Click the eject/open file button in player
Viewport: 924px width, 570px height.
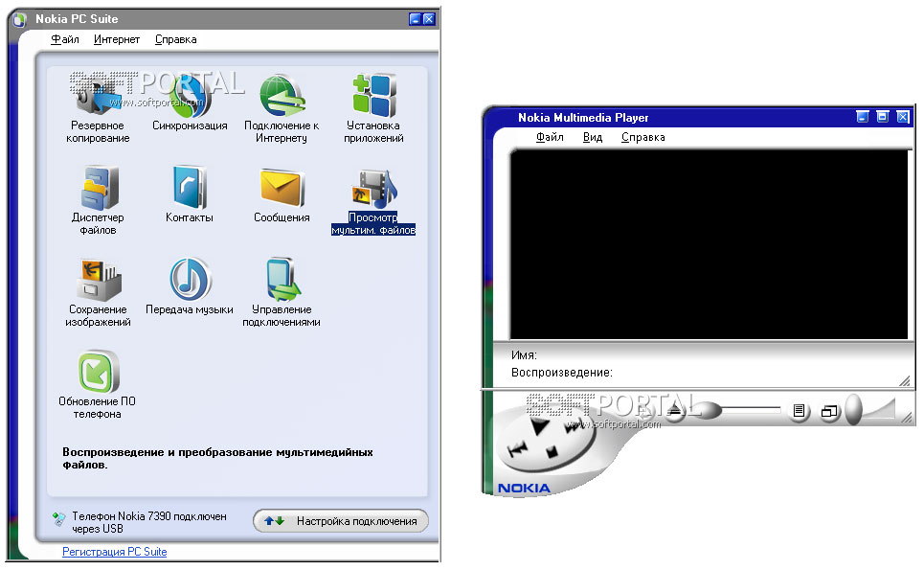[675, 411]
